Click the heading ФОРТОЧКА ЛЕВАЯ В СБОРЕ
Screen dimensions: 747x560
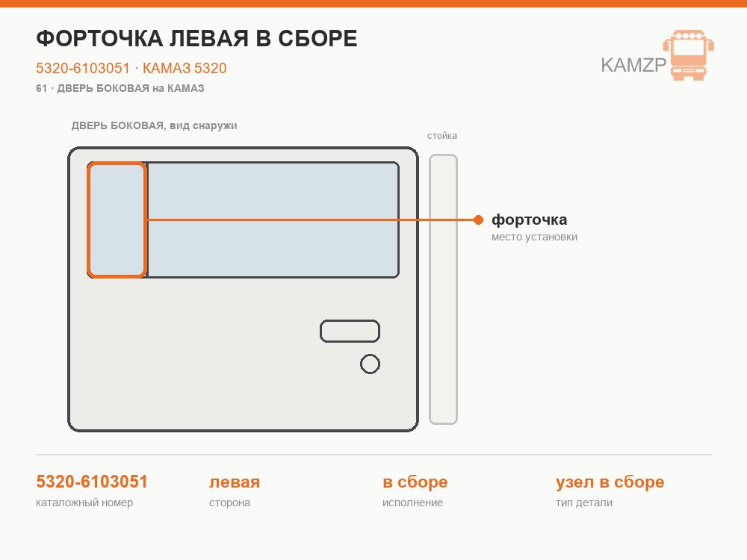196,39
